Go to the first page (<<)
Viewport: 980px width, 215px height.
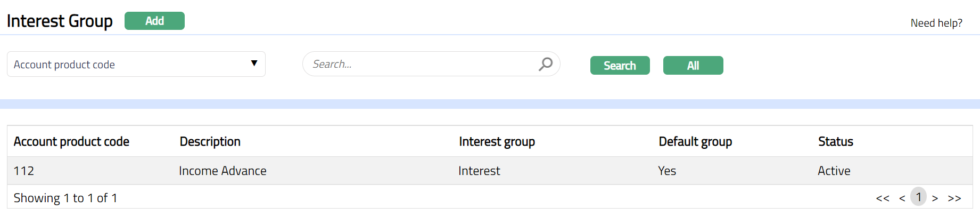882,198
